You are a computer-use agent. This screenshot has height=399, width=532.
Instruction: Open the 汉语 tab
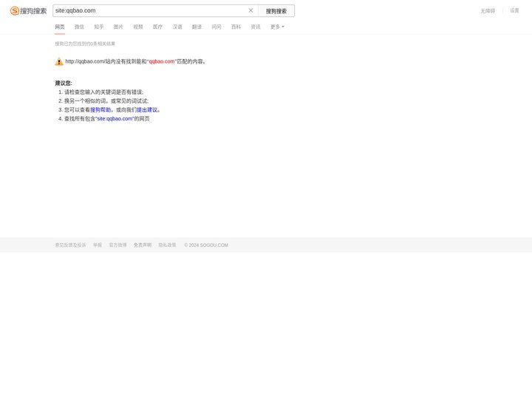coord(177,27)
